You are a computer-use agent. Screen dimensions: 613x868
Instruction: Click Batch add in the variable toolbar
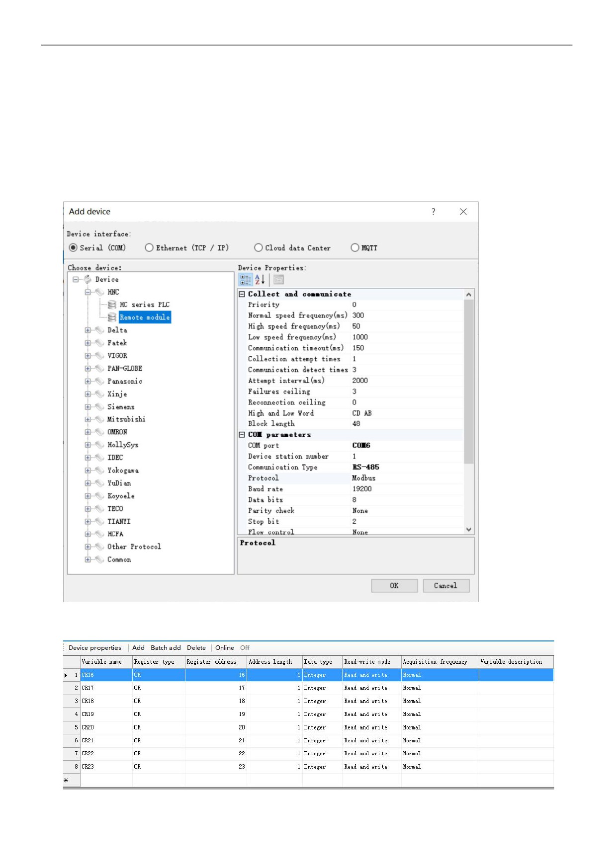(166, 648)
